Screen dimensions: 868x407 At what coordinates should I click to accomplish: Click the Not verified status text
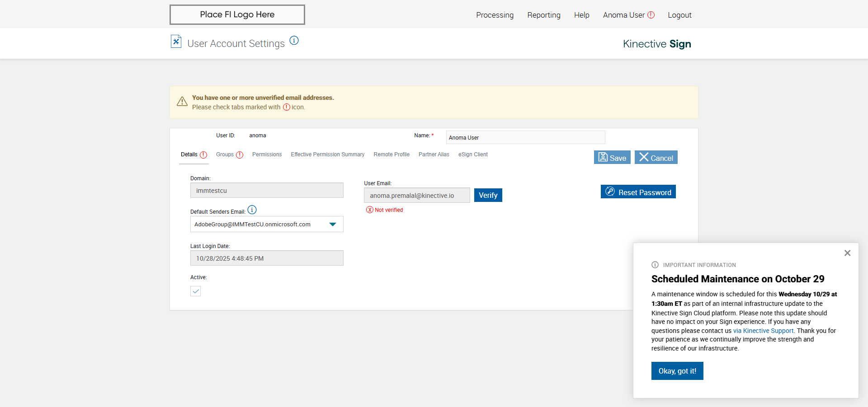click(389, 210)
